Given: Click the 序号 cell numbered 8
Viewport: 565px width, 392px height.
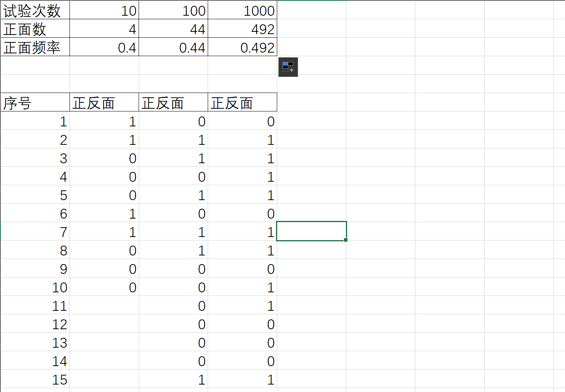Looking at the screenshot, I should point(35,250).
